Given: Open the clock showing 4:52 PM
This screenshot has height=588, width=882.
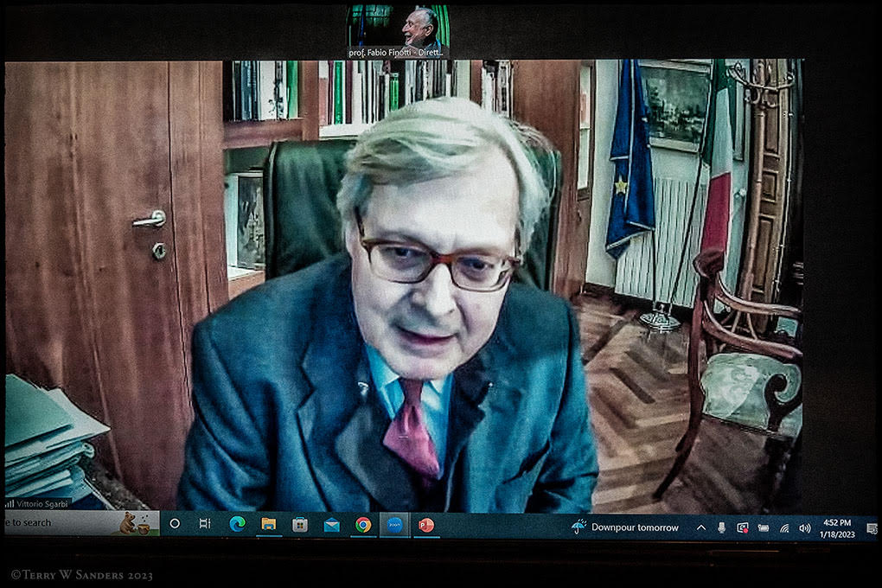Looking at the screenshot, I should pos(837,529).
